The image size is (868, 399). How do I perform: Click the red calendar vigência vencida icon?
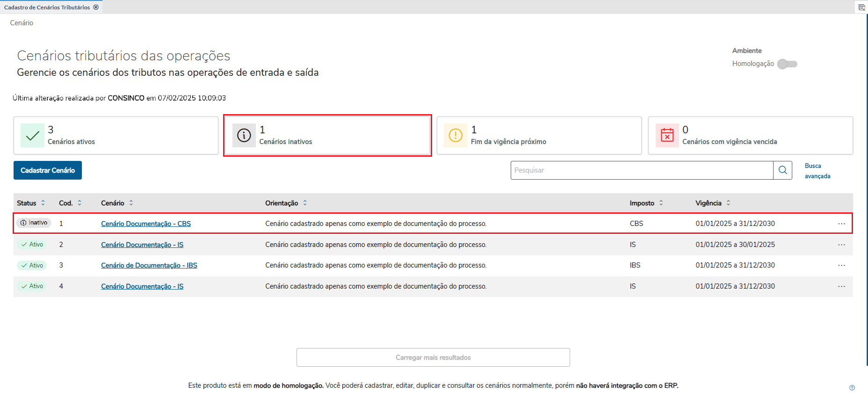coord(667,136)
